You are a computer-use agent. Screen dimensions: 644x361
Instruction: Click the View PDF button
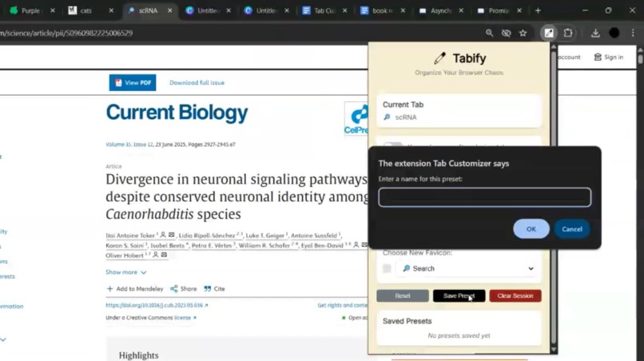point(133,82)
